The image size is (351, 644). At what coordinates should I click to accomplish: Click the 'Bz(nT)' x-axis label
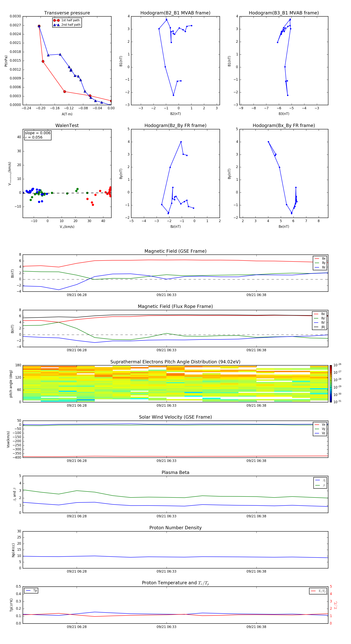(x=175, y=227)
